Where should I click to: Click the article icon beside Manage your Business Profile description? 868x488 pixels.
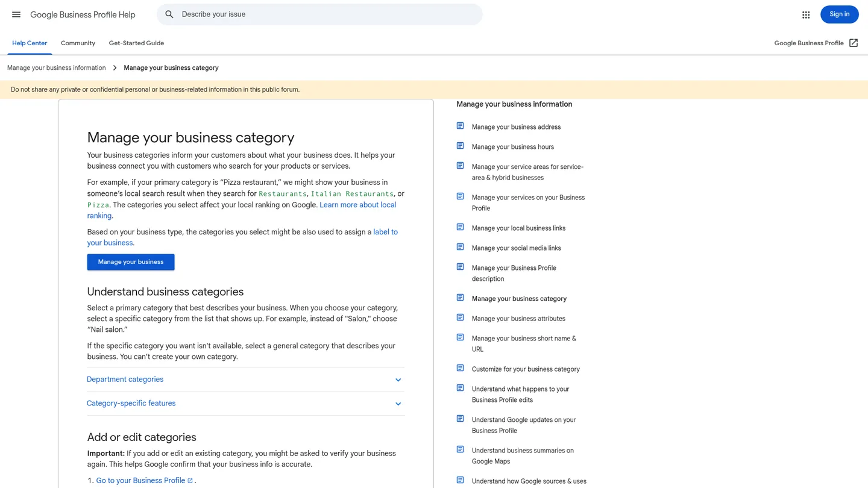pyautogui.click(x=460, y=267)
